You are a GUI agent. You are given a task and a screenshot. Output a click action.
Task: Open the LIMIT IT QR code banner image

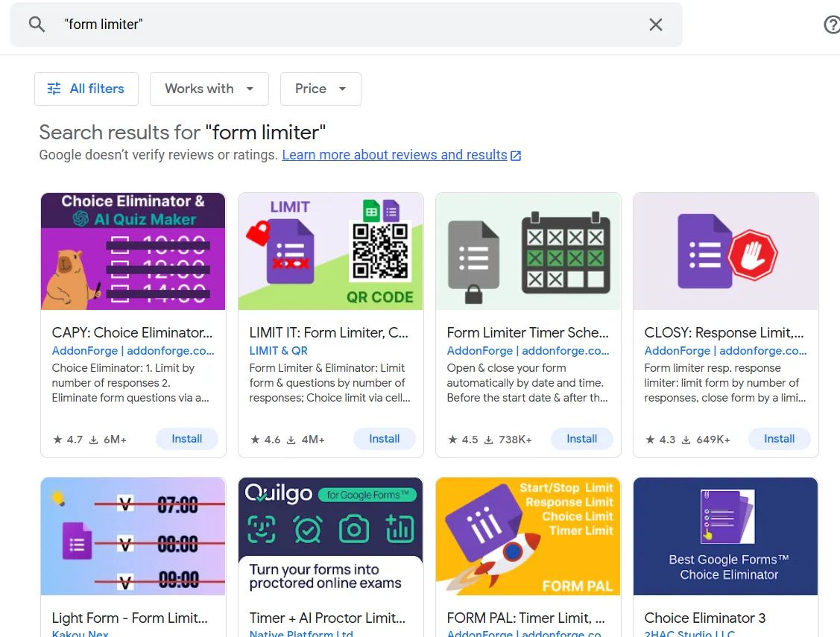[330, 251]
